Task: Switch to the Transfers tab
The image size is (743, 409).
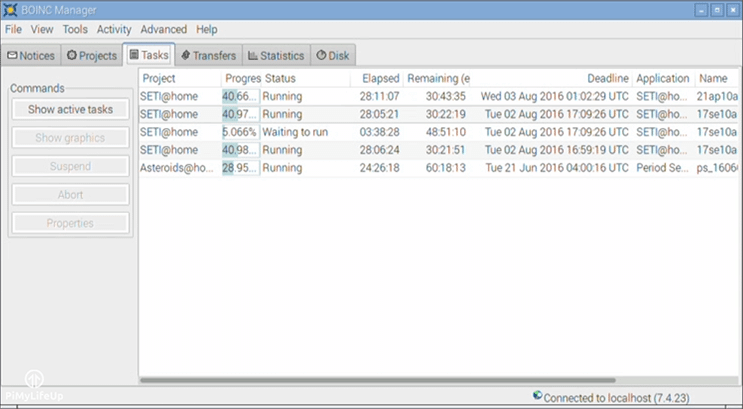Action: pyautogui.click(x=208, y=55)
